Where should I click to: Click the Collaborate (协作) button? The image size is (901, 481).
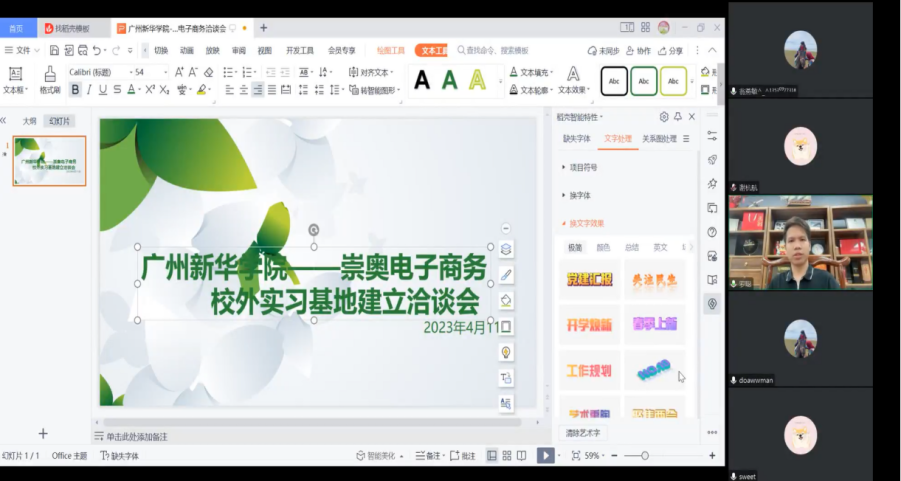point(638,51)
